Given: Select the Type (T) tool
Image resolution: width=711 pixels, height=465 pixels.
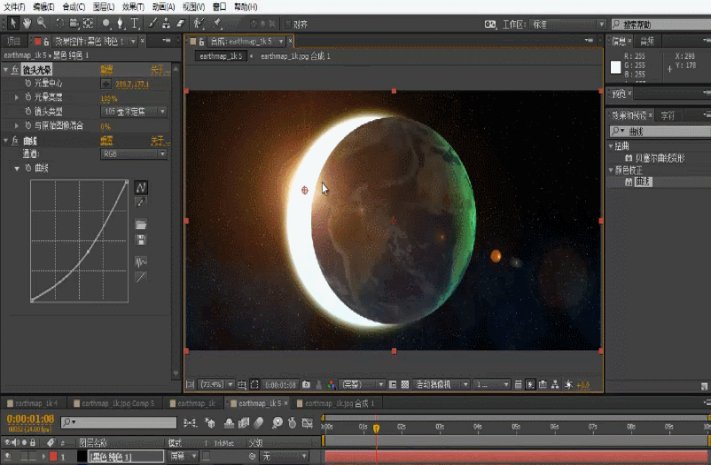Looking at the screenshot, I should [134, 21].
